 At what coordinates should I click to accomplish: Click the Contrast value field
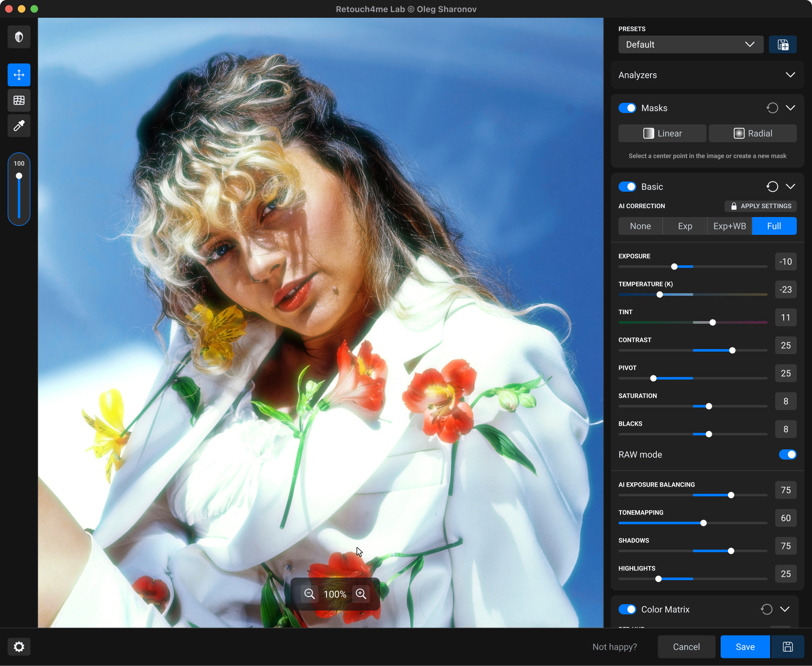tap(786, 345)
